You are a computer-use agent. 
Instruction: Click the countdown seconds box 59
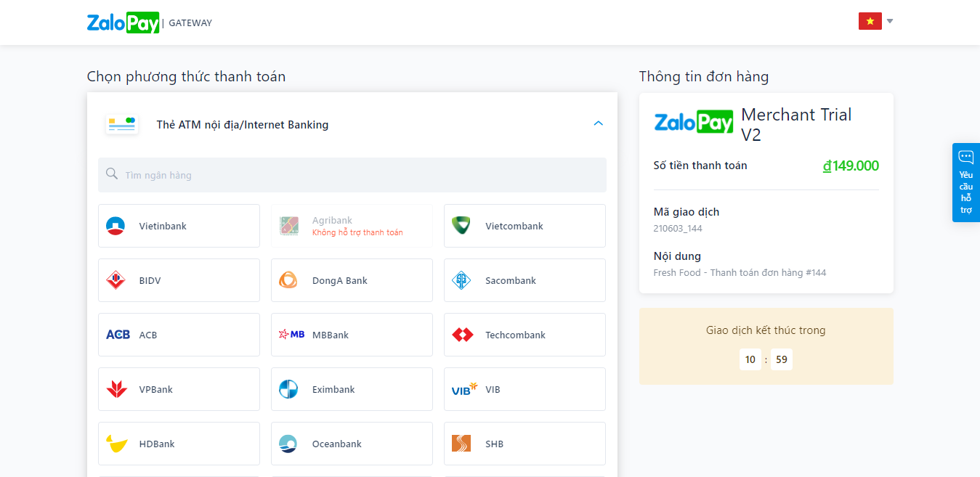point(782,359)
